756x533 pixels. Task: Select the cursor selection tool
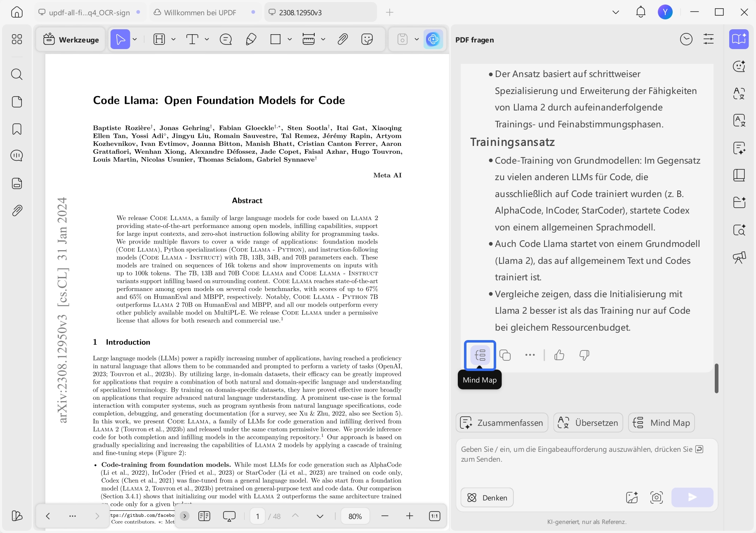click(x=120, y=39)
